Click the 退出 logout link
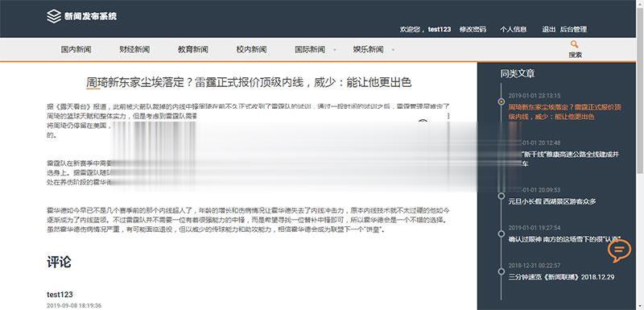The width and height of the screenshot is (644, 310). (x=548, y=30)
